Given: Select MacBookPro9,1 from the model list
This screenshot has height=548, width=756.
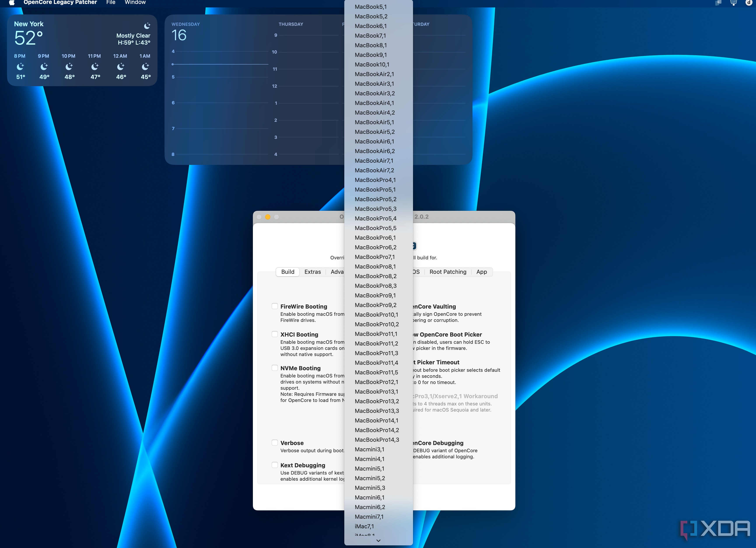Looking at the screenshot, I should [378, 295].
